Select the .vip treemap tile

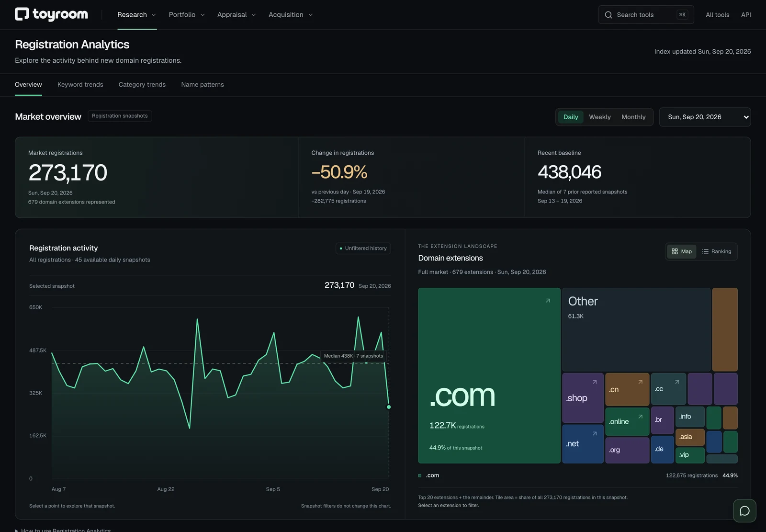click(x=690, y=455)
